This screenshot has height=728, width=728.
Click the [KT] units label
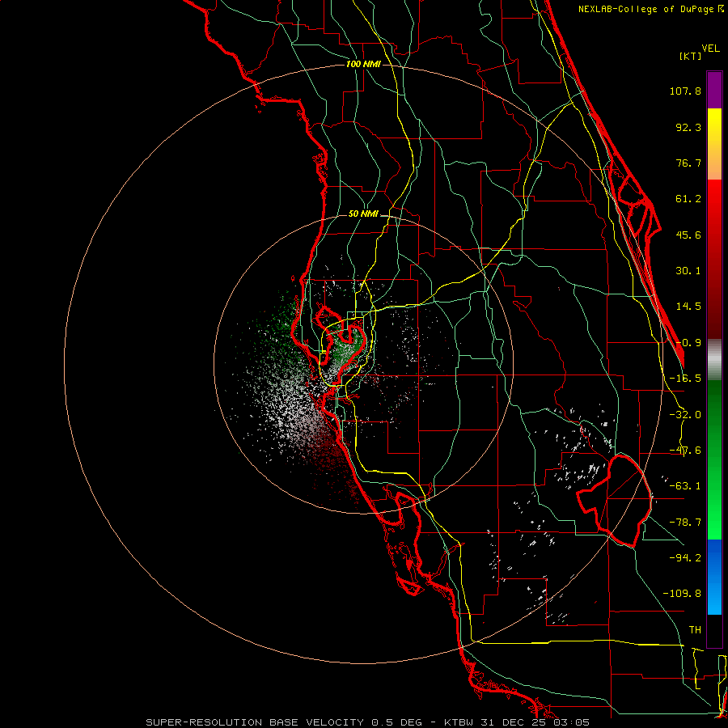click(690, 56)
